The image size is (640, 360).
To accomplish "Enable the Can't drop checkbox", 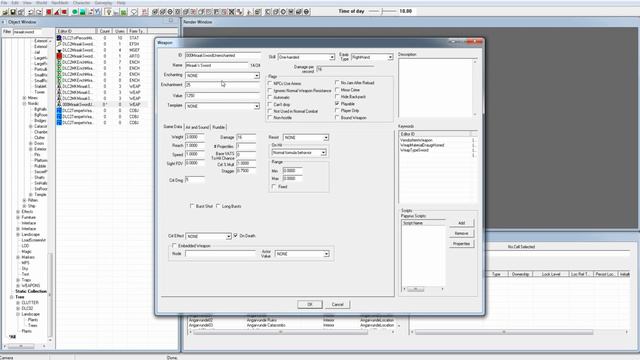I will point(270,104).
